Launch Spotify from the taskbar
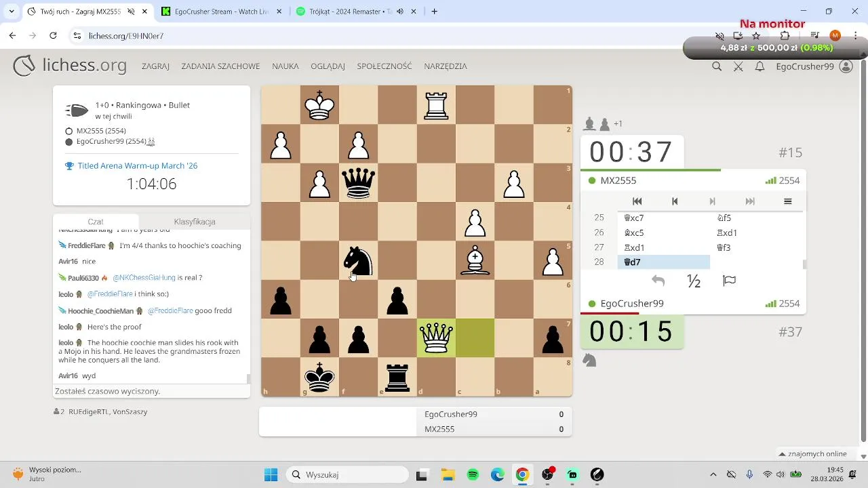This screenshot has width=868, height=488. point(473,474)
